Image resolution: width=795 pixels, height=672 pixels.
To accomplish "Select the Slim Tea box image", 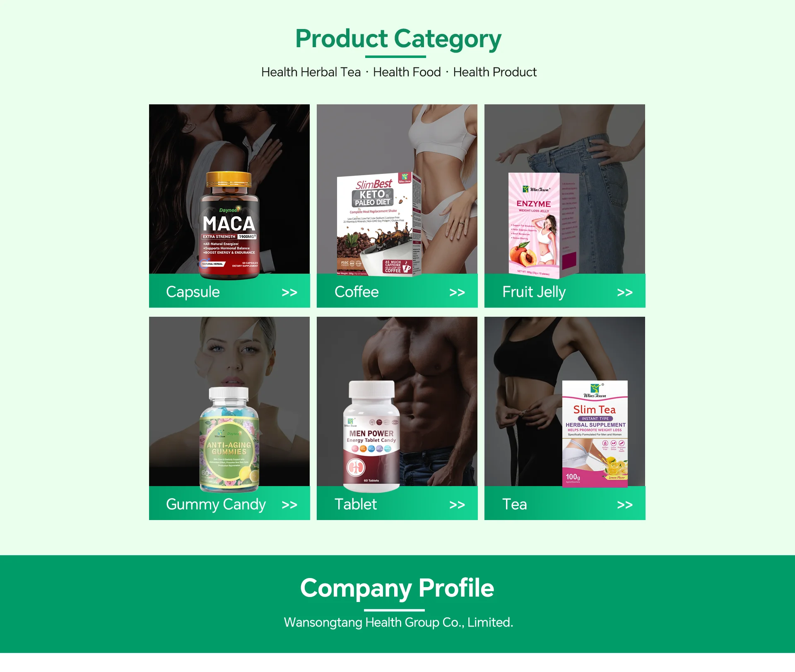I will pyautogui.click(x=595, y=434).
